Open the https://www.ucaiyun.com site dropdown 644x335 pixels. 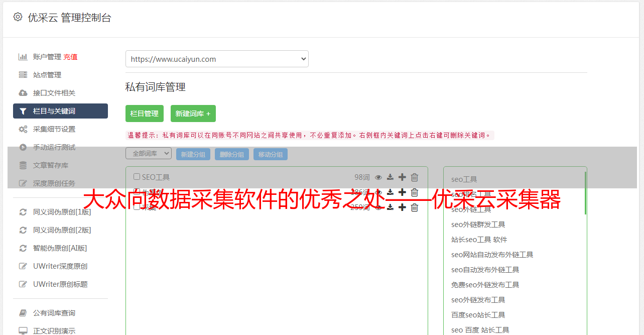coord(217,59)
